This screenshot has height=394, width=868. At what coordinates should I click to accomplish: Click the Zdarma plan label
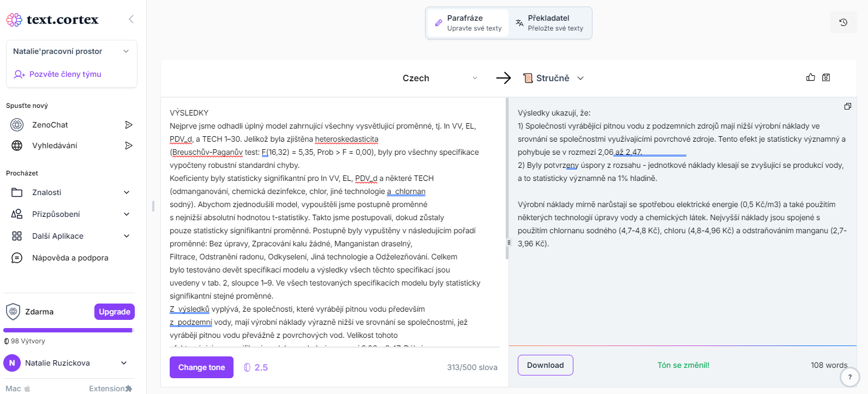[x=39, y=312]
